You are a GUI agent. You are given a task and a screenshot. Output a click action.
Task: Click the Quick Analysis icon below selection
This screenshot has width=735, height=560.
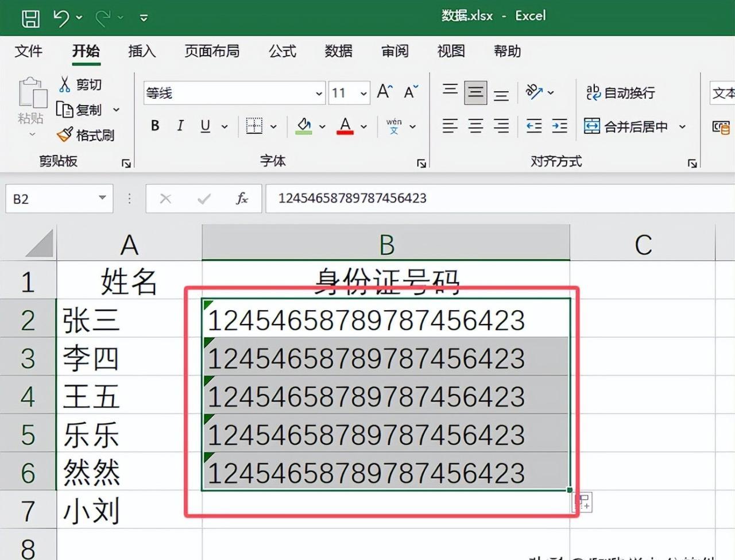click(x=583, y=503)
